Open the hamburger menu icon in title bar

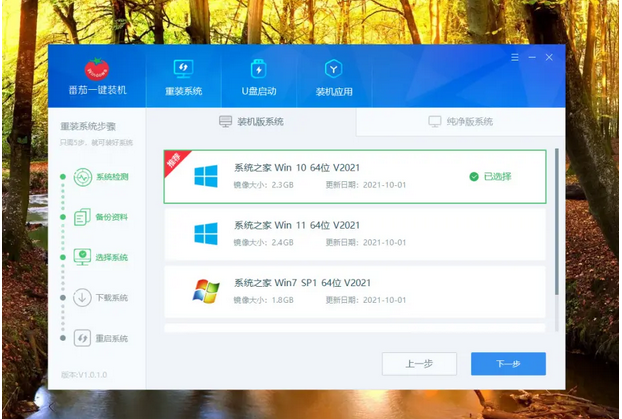click(515, 58)
